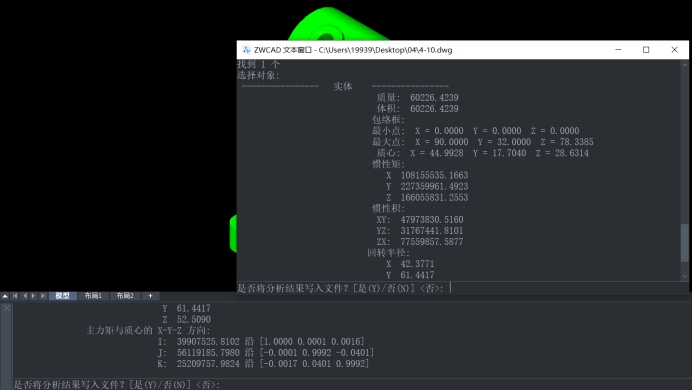
Task: Click the 回转半径 label
Action: [388, 253]
